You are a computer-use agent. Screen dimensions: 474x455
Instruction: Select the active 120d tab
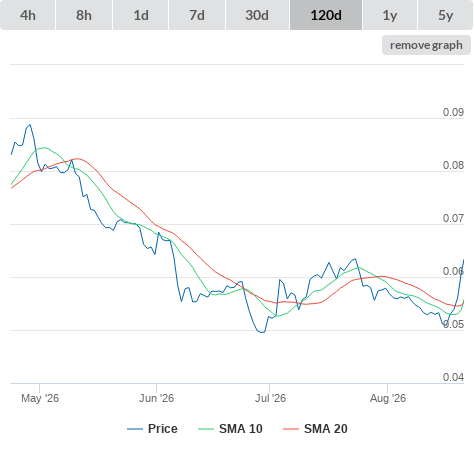[x=326, y=15]
